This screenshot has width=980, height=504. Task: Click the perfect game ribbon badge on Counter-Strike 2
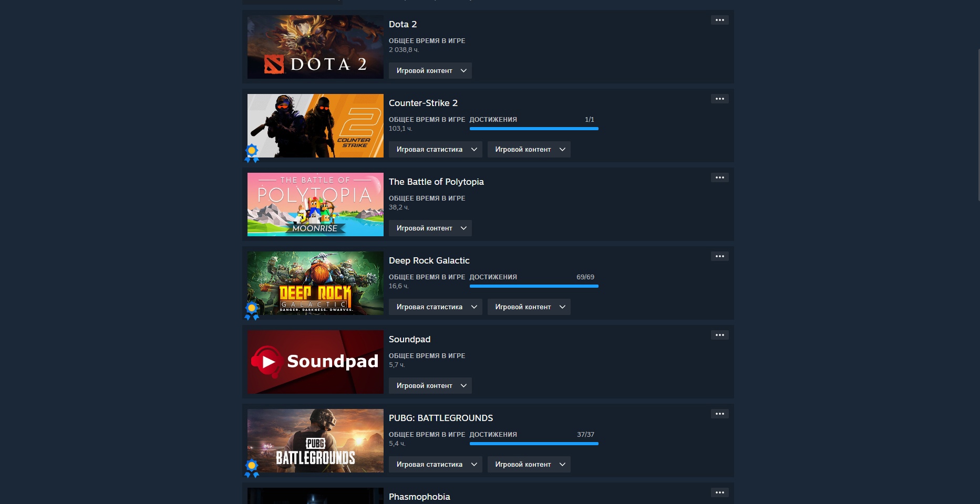pos(252,153)
